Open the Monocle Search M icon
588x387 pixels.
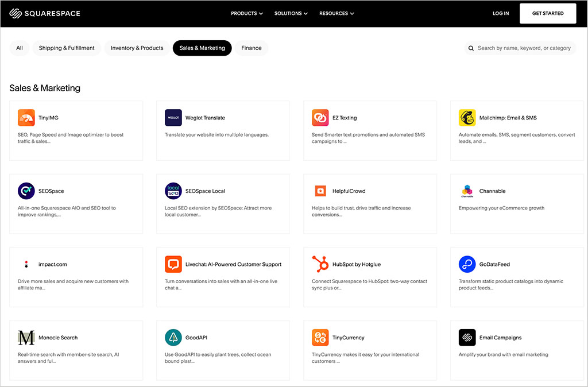coord(26,338)
